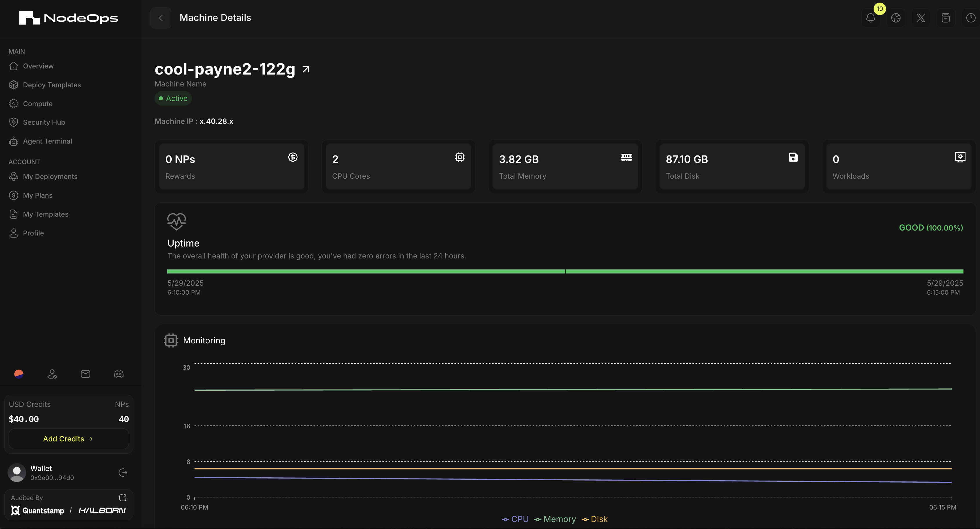Select the Agent Terminal sidebar icon
This screenshot has width=980, height=529.
14,141
